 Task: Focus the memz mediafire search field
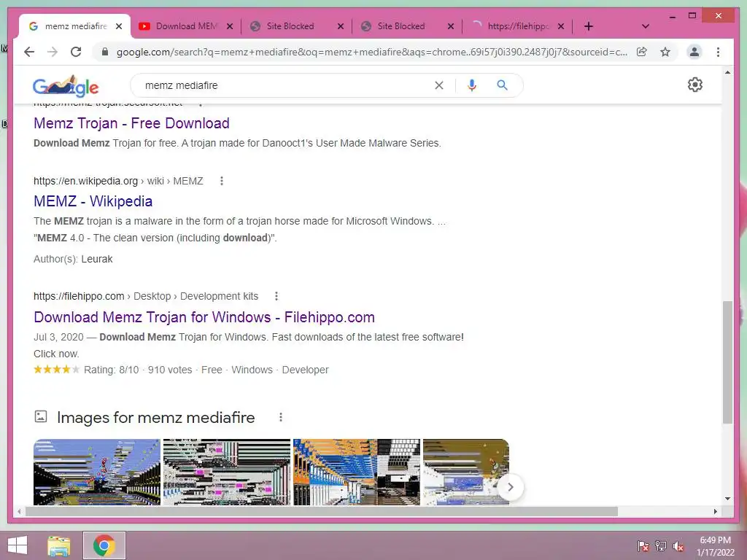(x=286, y=85)
